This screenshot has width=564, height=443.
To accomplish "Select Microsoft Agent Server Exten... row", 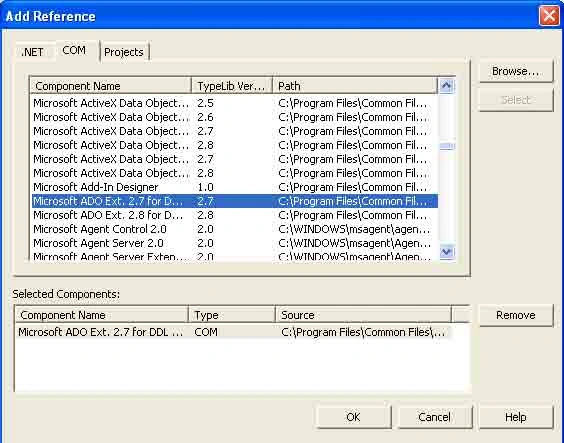I will [235, 256].
